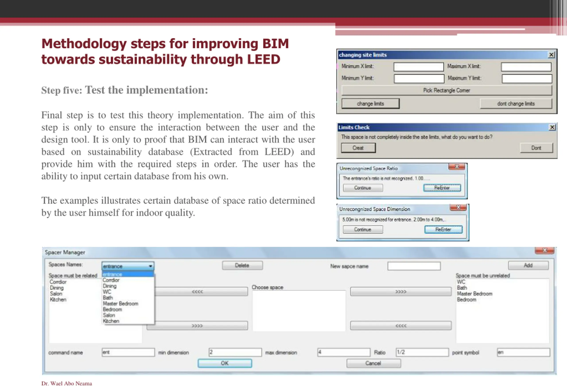Screen dimensions: 567x392
Task: Click the Ratio input field
Action: 422,352
